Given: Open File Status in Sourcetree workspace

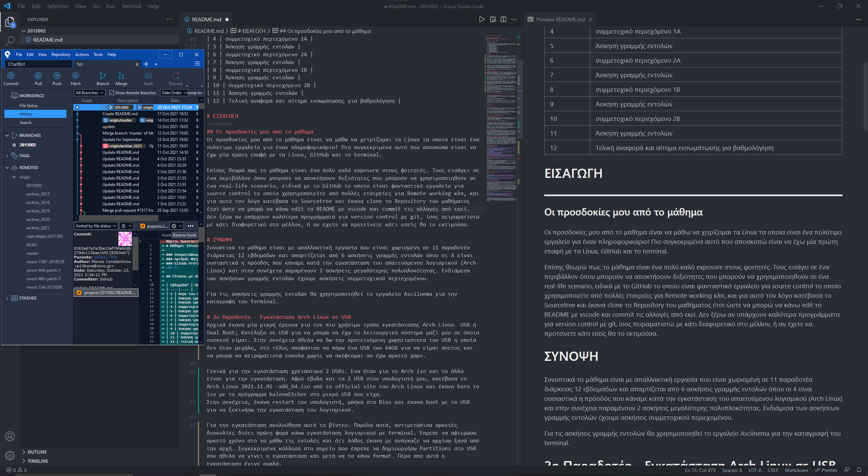Looking at the screenshot, I should coord(28,106).
